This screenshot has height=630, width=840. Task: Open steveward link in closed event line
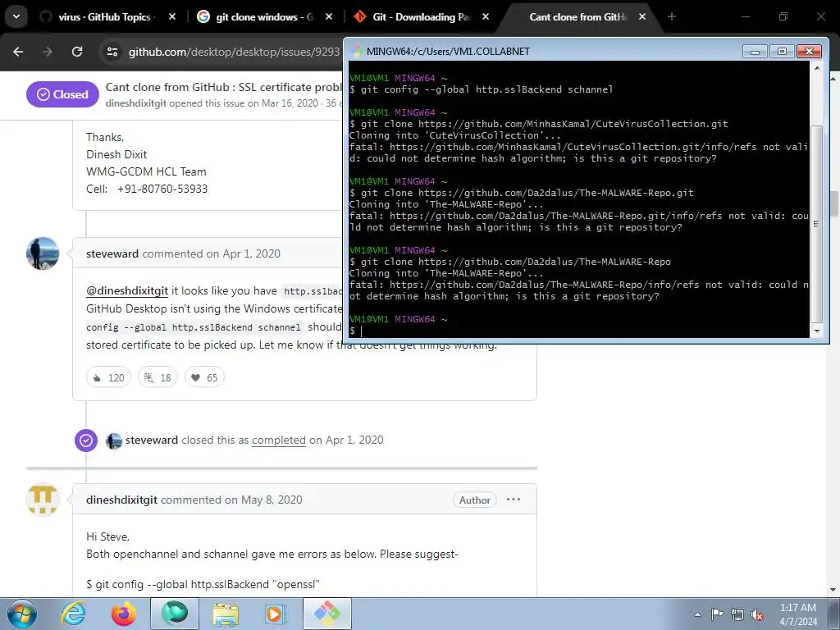click(152, 440)
